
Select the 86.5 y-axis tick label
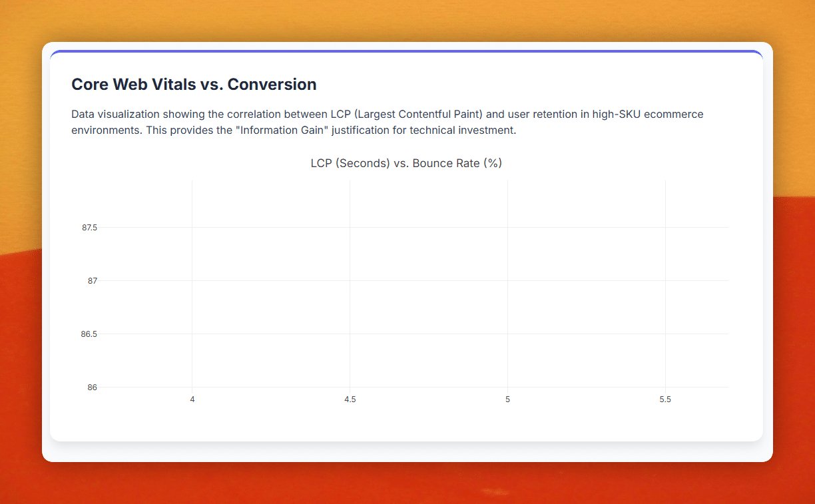pos(89,334)
